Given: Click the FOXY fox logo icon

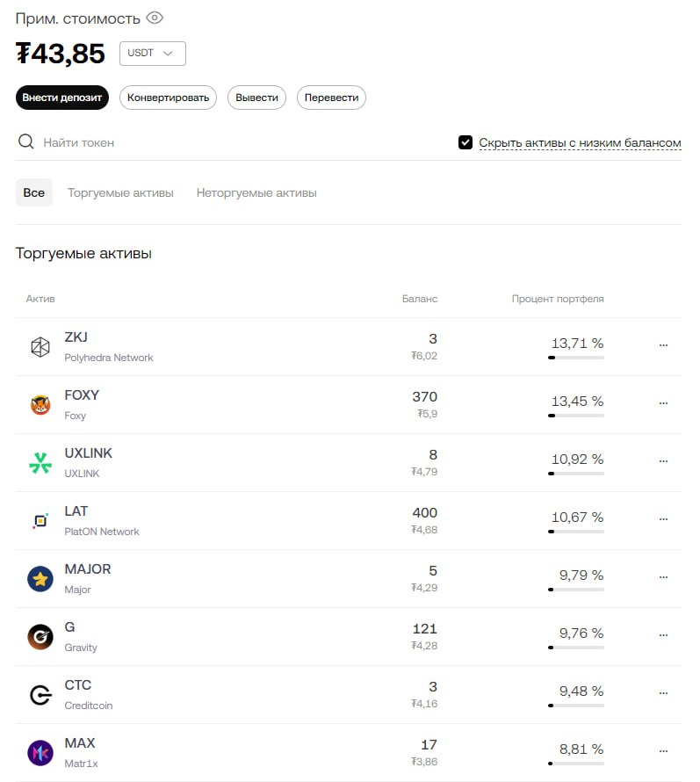Looking at the screenshot, I should [40, 405].
